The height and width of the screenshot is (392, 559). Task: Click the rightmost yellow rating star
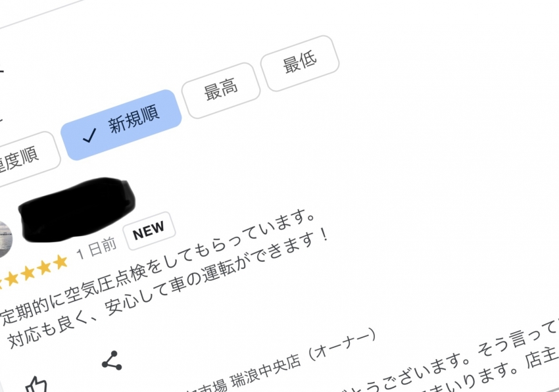(61, 262)
